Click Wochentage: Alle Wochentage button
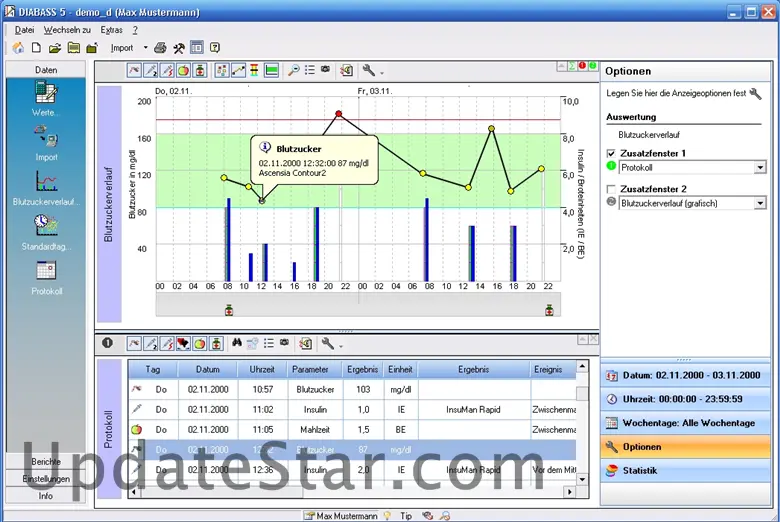The image size is (780, 522). (686, 423)
